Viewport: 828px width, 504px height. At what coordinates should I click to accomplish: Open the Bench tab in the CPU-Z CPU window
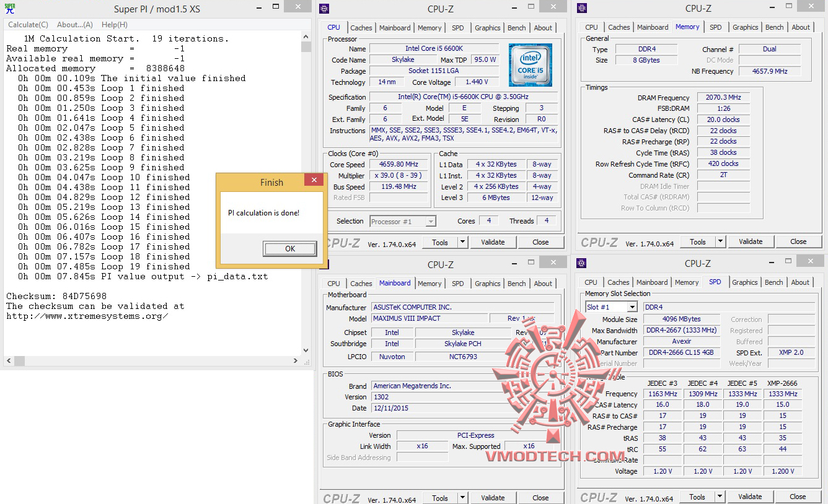517,28
